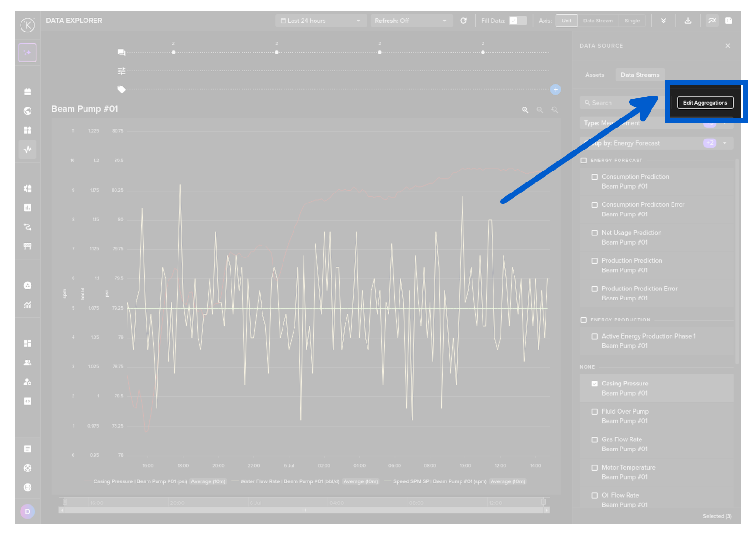Switch to the Assets tab
This screenshot has height=535, width=756.
point(595,75)
